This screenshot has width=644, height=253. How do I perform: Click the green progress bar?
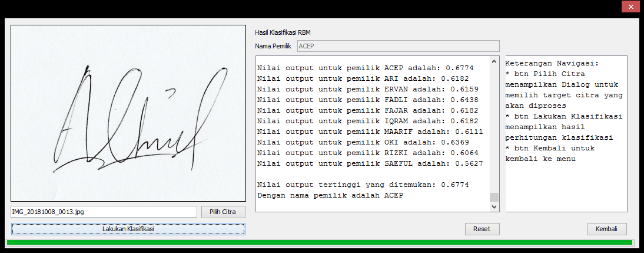click(319, 242)
